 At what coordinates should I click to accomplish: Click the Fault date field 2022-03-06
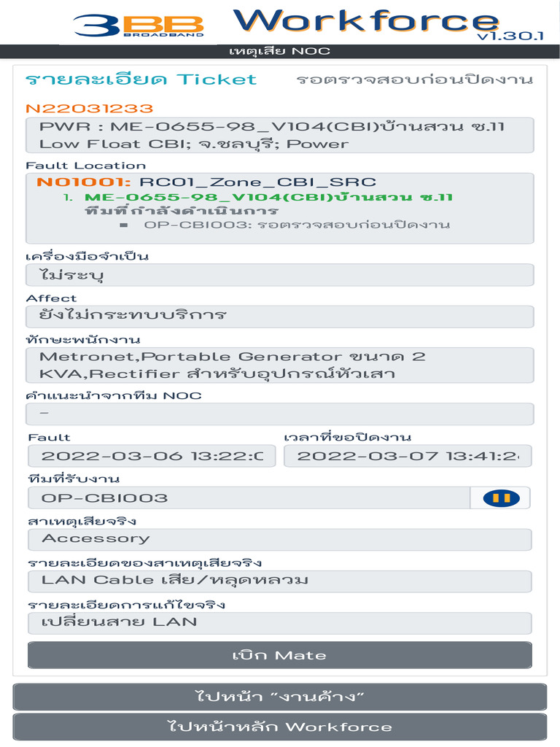(x=152, y=456)
